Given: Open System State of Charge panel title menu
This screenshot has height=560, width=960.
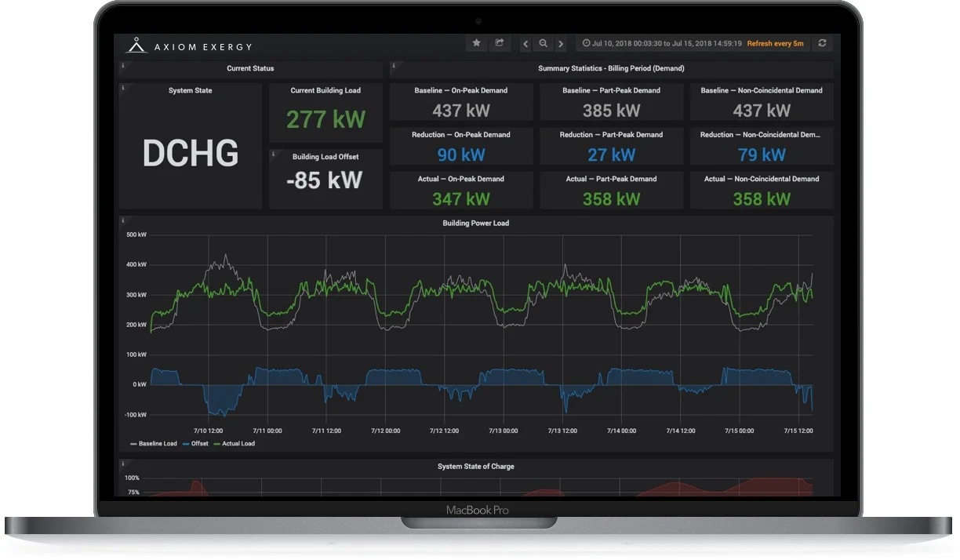Looking at the screenshot, I should pyautogui.click(x=475, y=467).
